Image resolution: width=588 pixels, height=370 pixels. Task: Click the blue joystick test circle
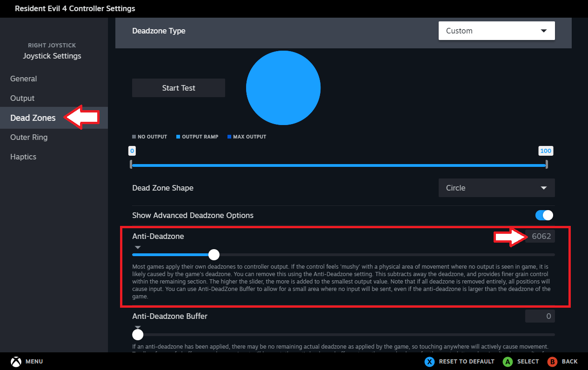(283, 88)
